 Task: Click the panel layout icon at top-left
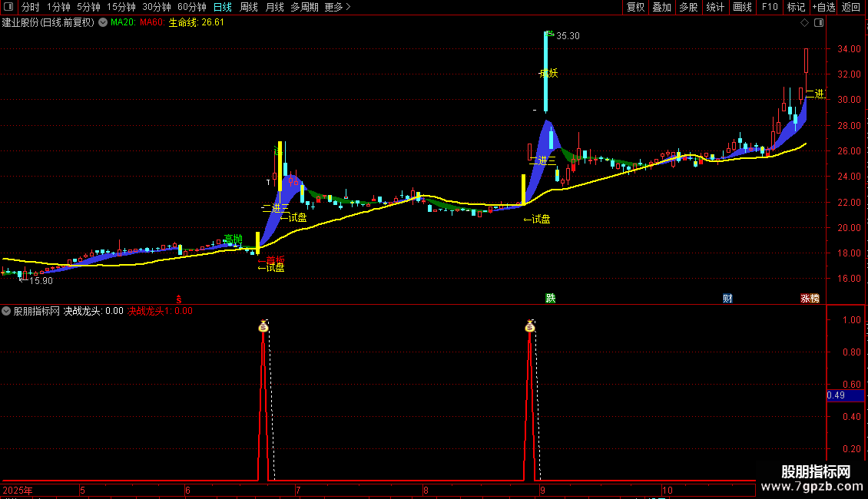pos(8,7)
